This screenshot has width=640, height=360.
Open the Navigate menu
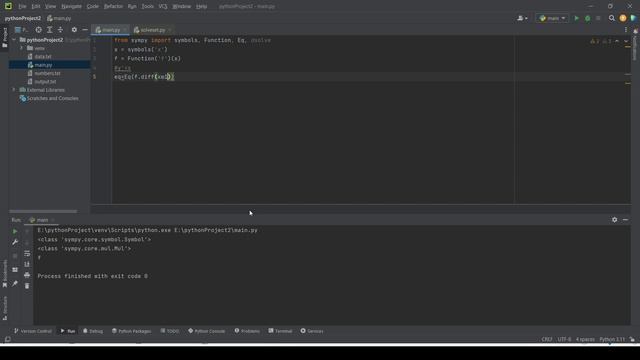click(x=71, y=7)
